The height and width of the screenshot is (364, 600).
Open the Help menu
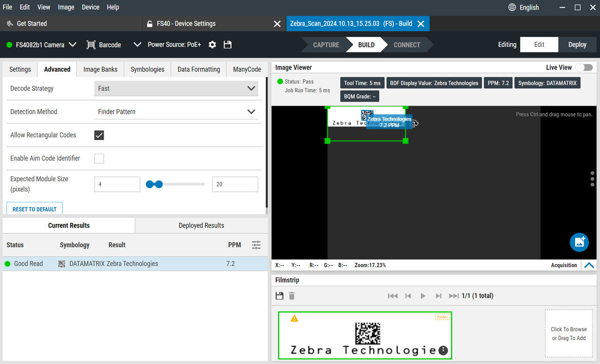point(113,7)
